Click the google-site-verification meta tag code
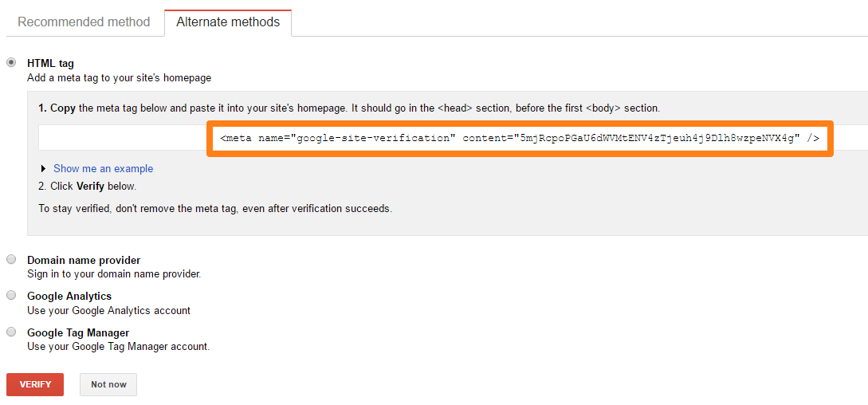This screenshot has height=405, width=868. pos(520,138)
